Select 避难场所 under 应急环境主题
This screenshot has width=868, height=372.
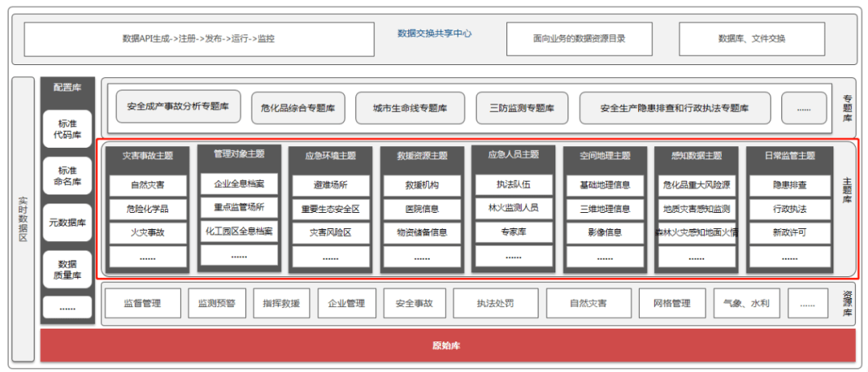[x=330, y=186]
